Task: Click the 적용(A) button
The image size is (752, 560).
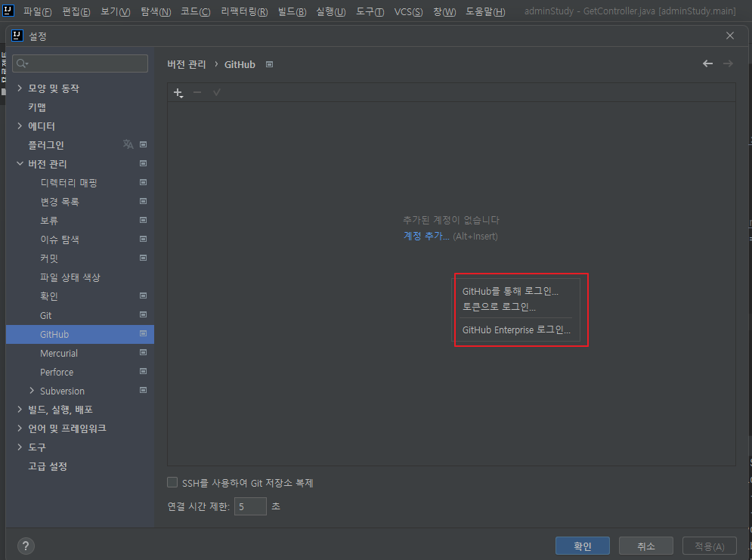Action: pos(710,546)
